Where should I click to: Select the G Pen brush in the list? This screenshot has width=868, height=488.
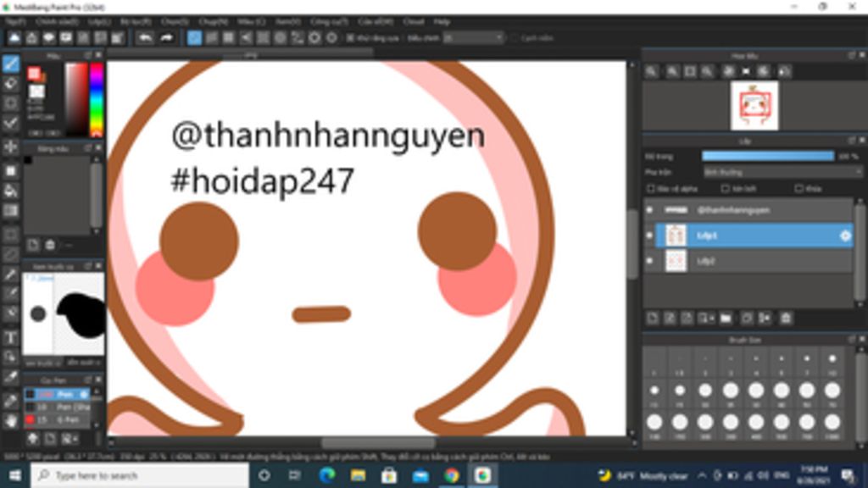(57, 420)
